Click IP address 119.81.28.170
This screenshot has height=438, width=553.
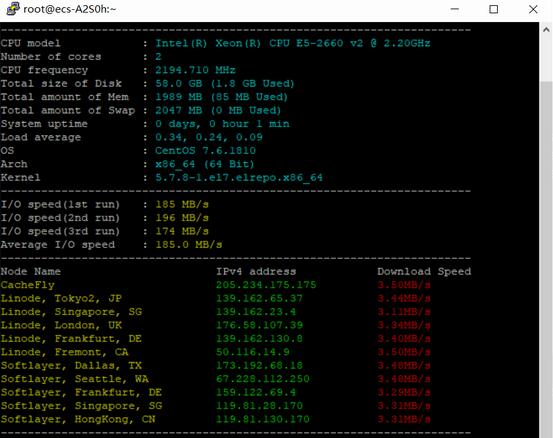coord(259,406)
